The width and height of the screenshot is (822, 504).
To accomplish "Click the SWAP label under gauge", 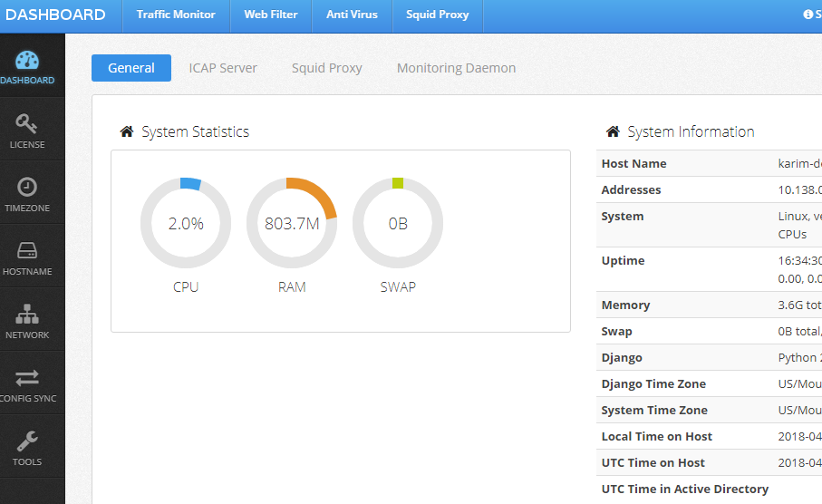I will click(398, 286).
